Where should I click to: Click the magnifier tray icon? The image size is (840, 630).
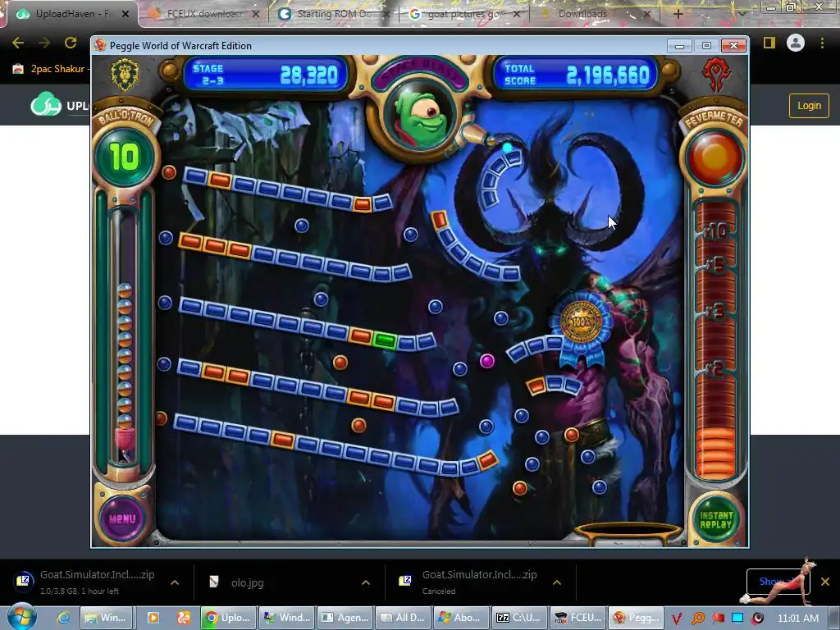click(697, 619)
